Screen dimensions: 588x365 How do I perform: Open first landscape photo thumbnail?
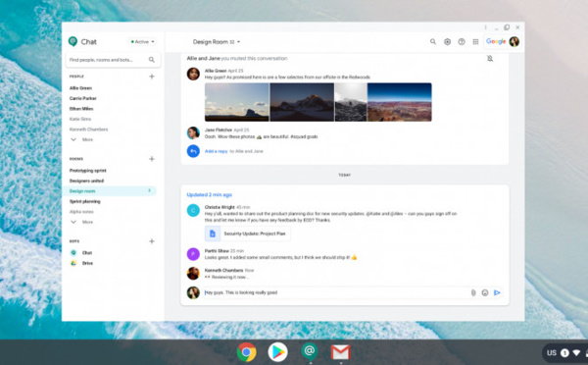pyautogui.click(x=236, y=102)
